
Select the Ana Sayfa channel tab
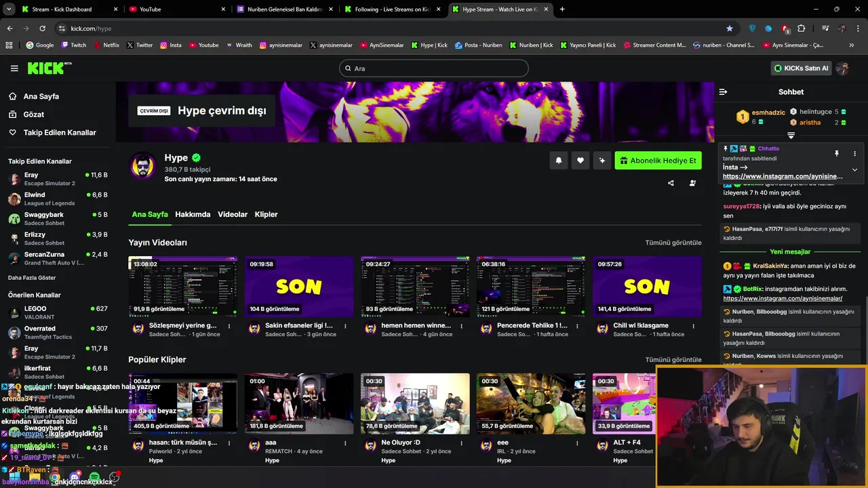(x=150, y=214)
